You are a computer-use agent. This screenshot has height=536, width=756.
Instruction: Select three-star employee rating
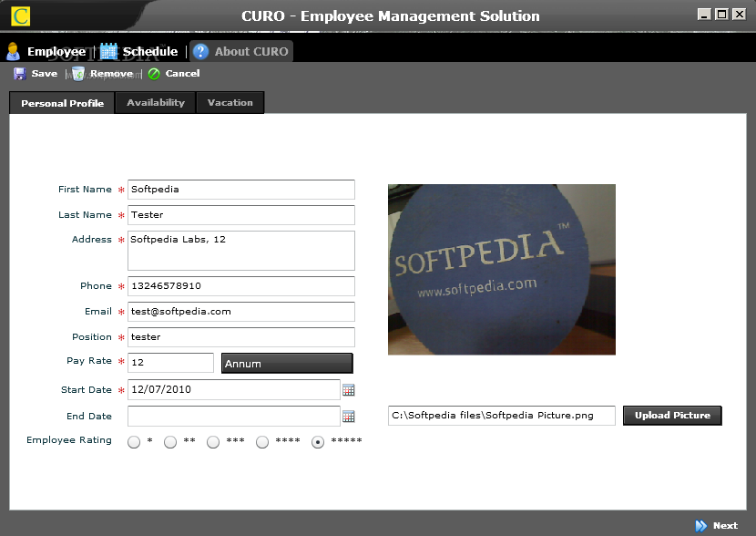213,441
